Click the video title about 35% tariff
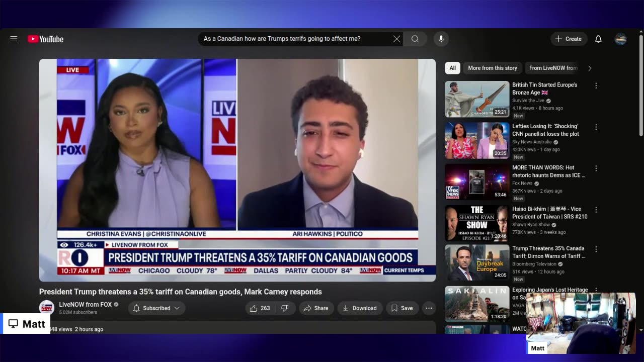The image size is (644, 362). tap(181, 292)
